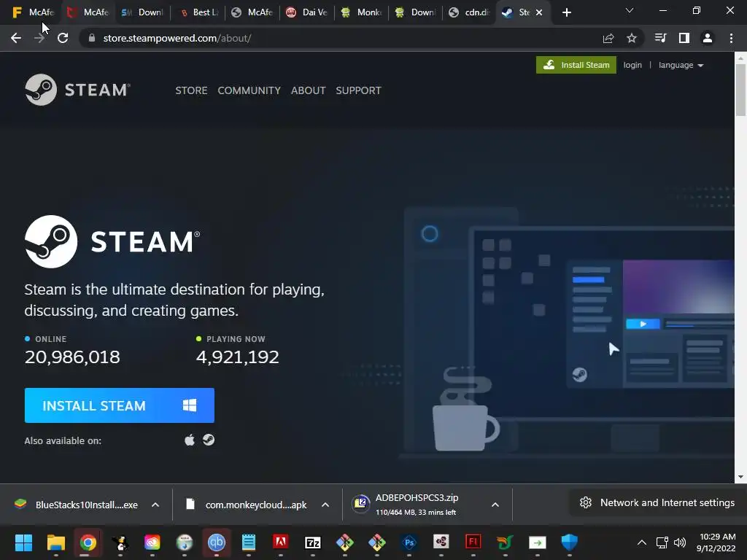This screenshot has height=560, width=747.
Task: Open File Explorer from the taskbar
Action: [55, 542]
